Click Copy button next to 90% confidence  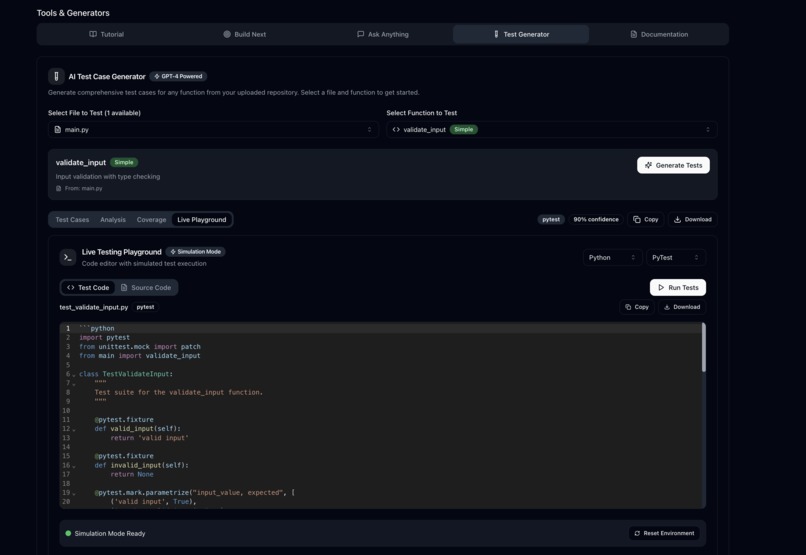pyautogui.click(x=646, y=219)
